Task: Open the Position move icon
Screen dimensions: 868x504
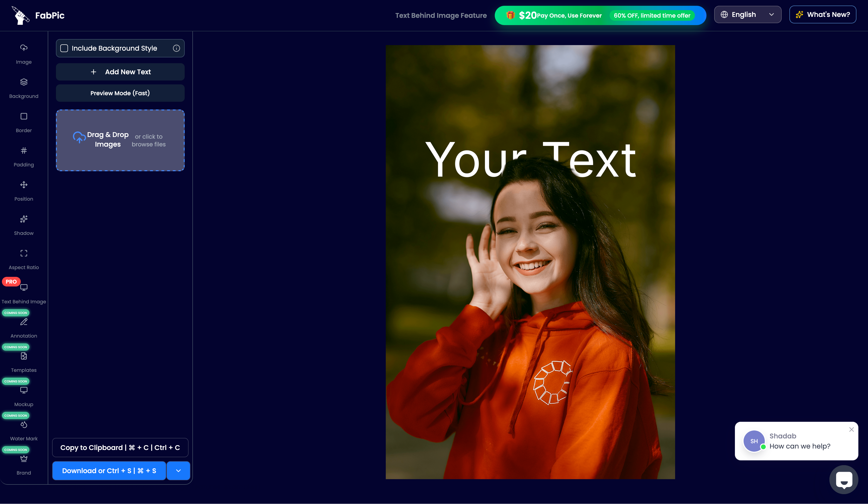Action: click(x=24, y=185)
